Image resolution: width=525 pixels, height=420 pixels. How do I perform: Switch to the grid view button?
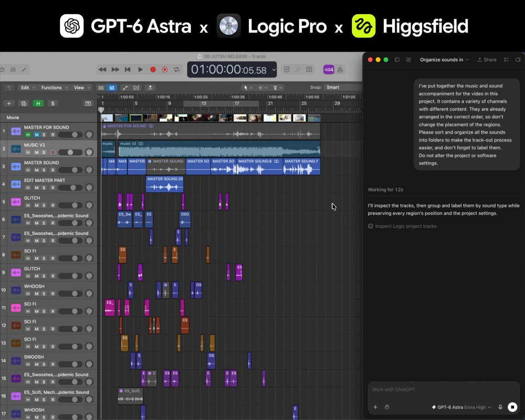101,87
